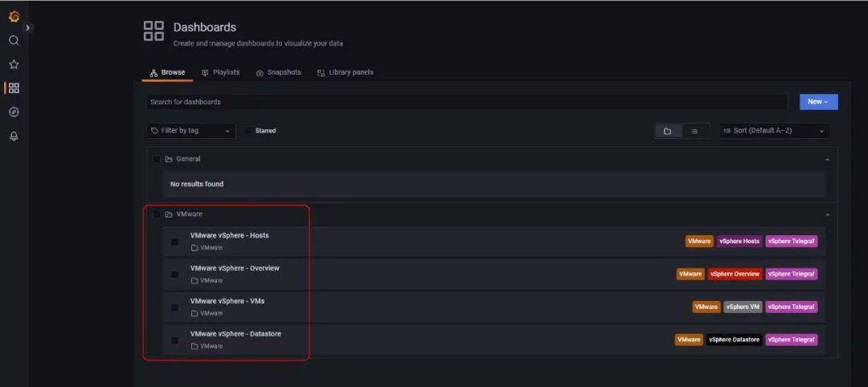The width and height of the screenshot is (868, 387).
Task: Click the black vSphere Datastore tag
Action: click(x=734, y=340)
